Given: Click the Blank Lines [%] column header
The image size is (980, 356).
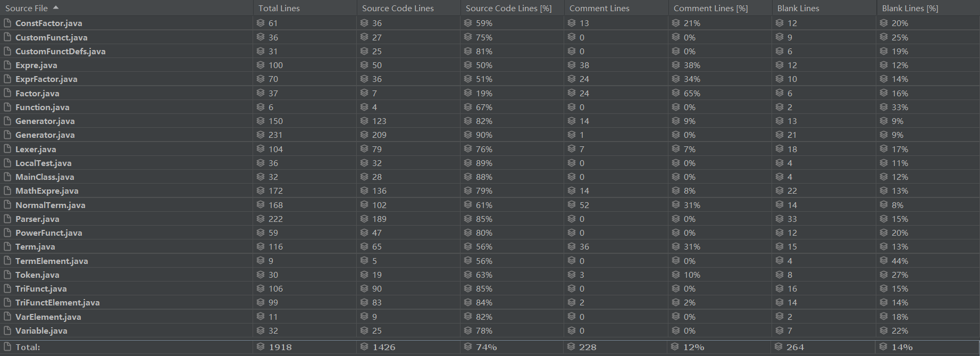Looking at the screenshot, I should coord(910,8).
